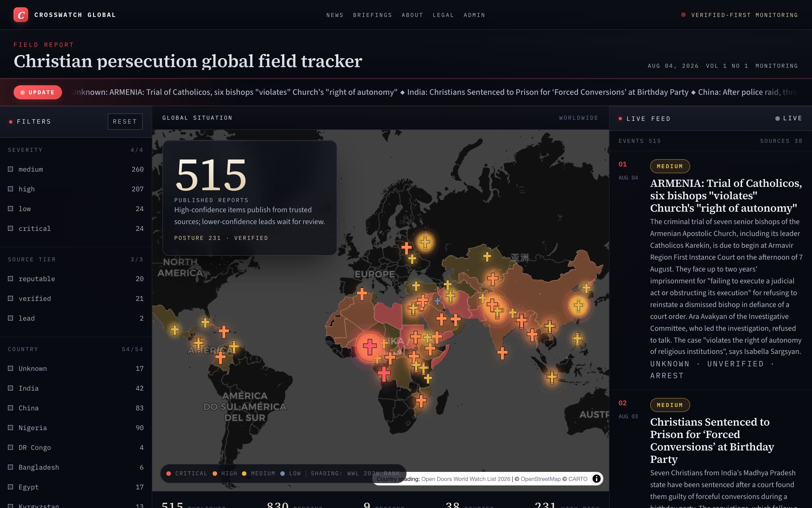This screenshot has height=508, width=812.
Task: Tick the Egypt country checkbox
Action: coord(10,487)
